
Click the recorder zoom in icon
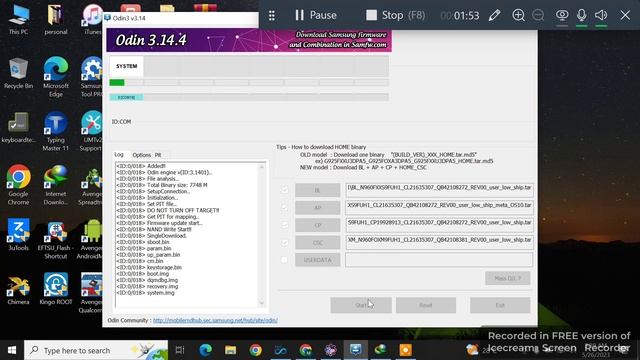click(x=518, y=16)
